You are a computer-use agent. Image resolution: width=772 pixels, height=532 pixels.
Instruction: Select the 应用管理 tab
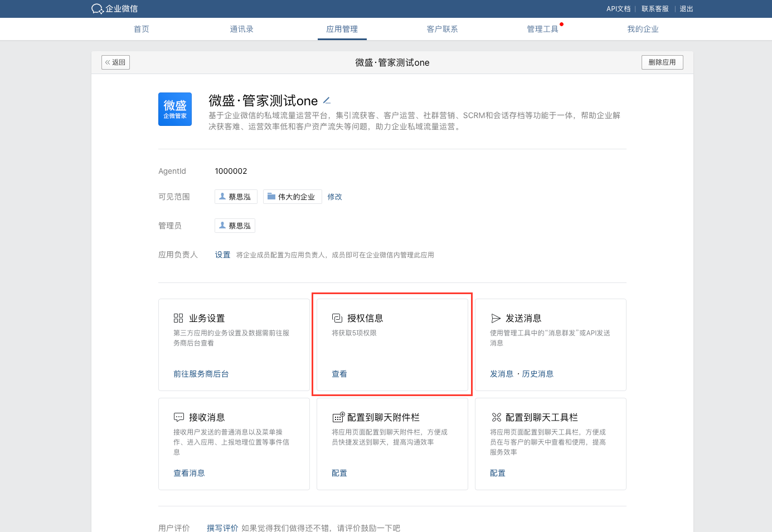coord(342,29)
